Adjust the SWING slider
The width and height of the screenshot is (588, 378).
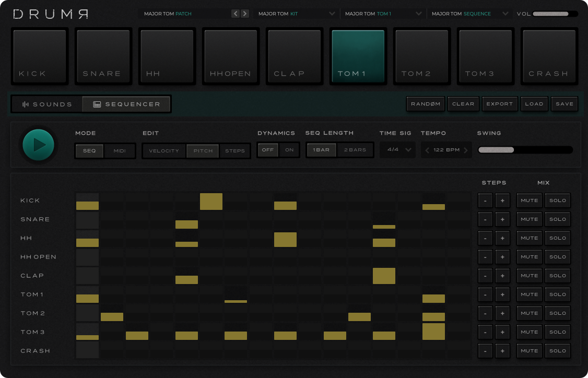coord(525,150)
